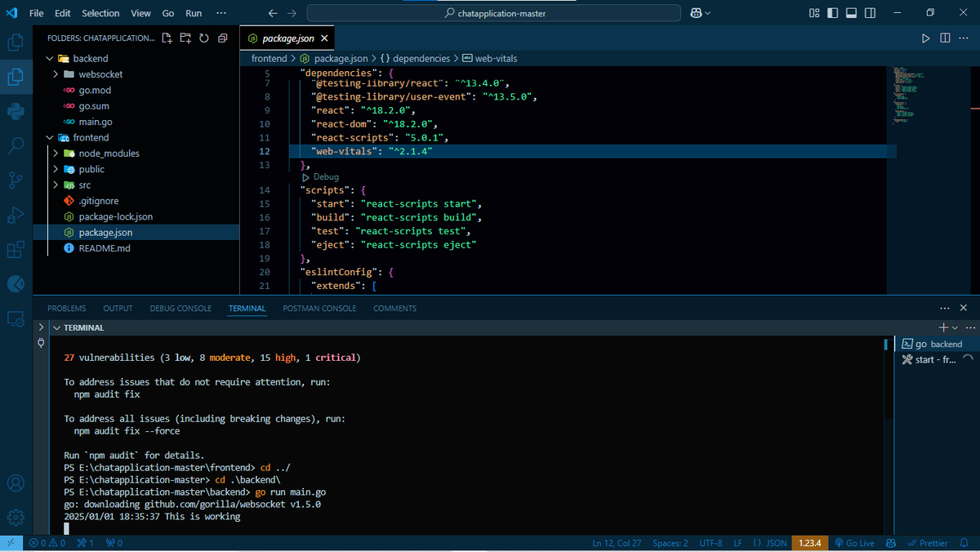Switch to the COMMENTS panel tab
The image size is (980, 552).
click(x=394, y=309)
